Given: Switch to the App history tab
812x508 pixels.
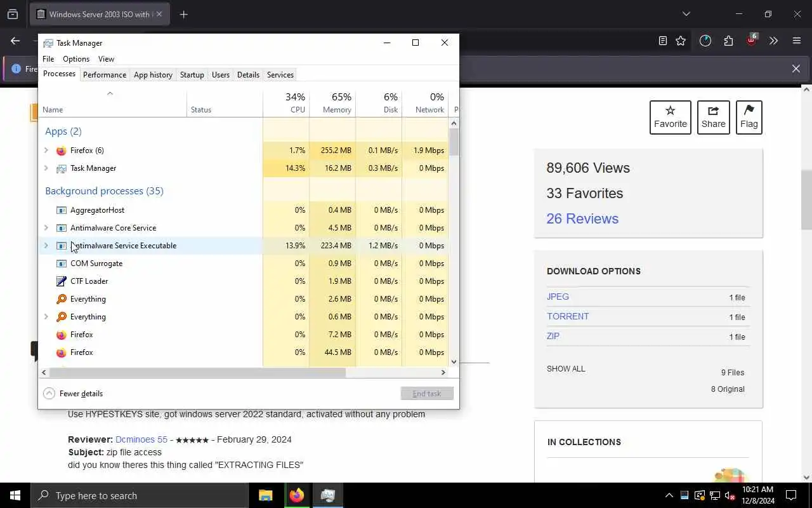Looking at the screenshot, I should [153, 75].
